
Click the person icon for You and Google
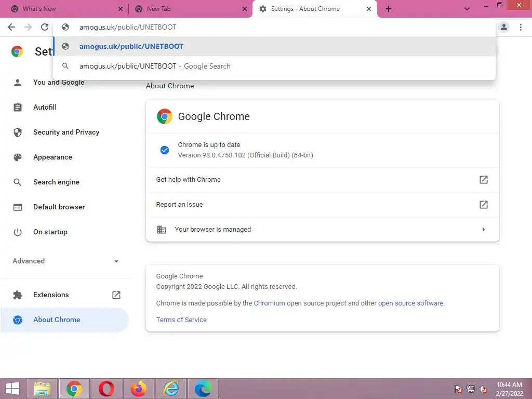(x=18, y=83)
